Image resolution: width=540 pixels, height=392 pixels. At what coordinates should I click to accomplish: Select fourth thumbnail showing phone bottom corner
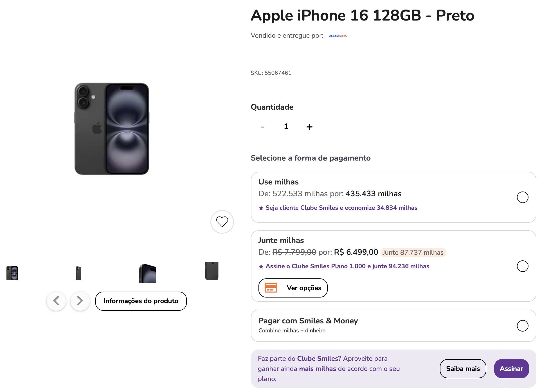212,271
